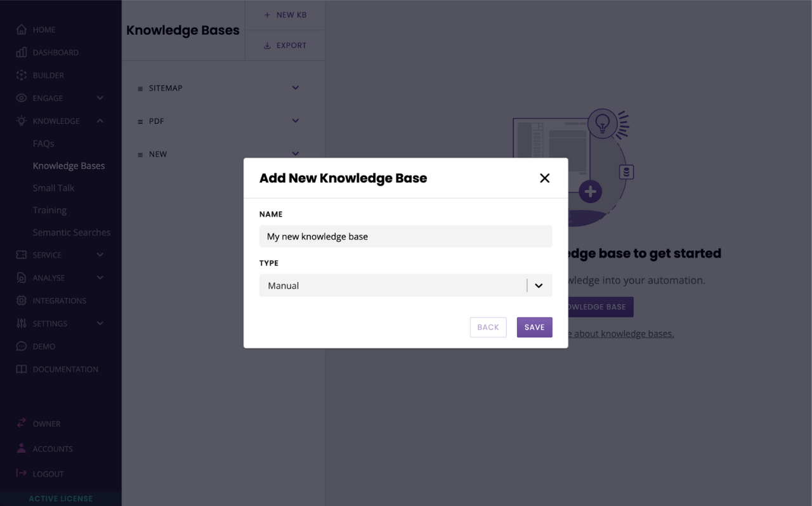Click the Name input field
The height and width of the screenshot is (506, 812).
tap(406, 236)
